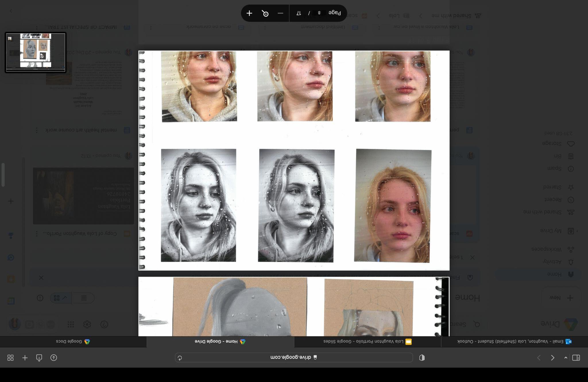Open more actions for 'Untitled document'
Viewport: 588px width, 382px height.
click(265, 28)
